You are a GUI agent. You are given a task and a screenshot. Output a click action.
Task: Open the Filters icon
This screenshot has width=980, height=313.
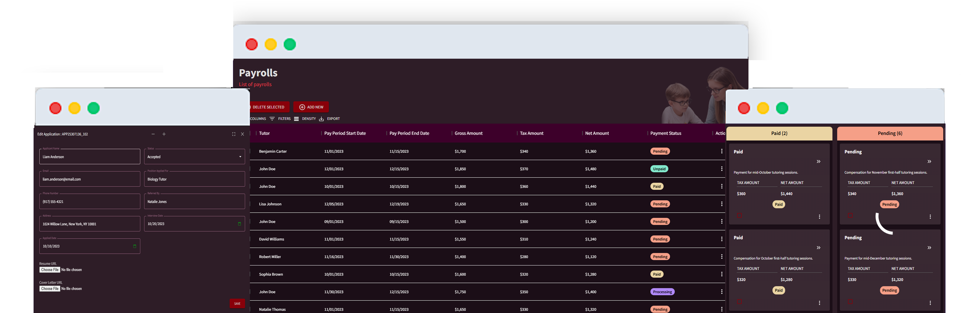point(272,118)
